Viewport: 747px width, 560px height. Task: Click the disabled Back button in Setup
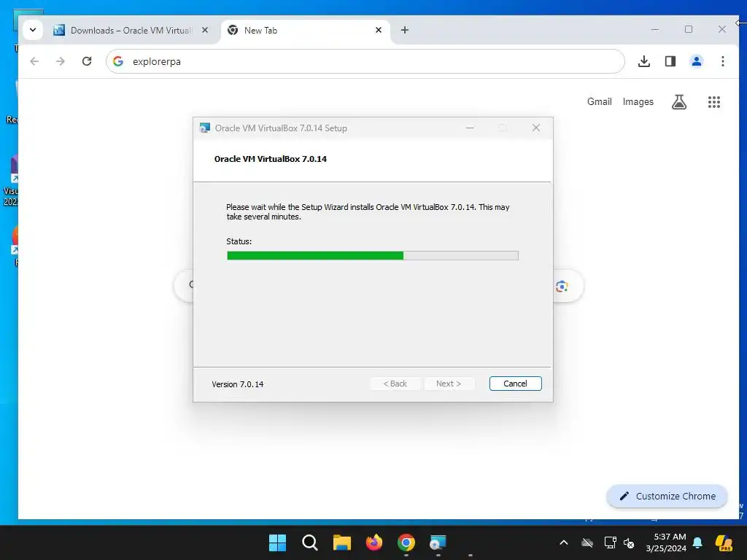pyautogui.click(x=395, y=384)
